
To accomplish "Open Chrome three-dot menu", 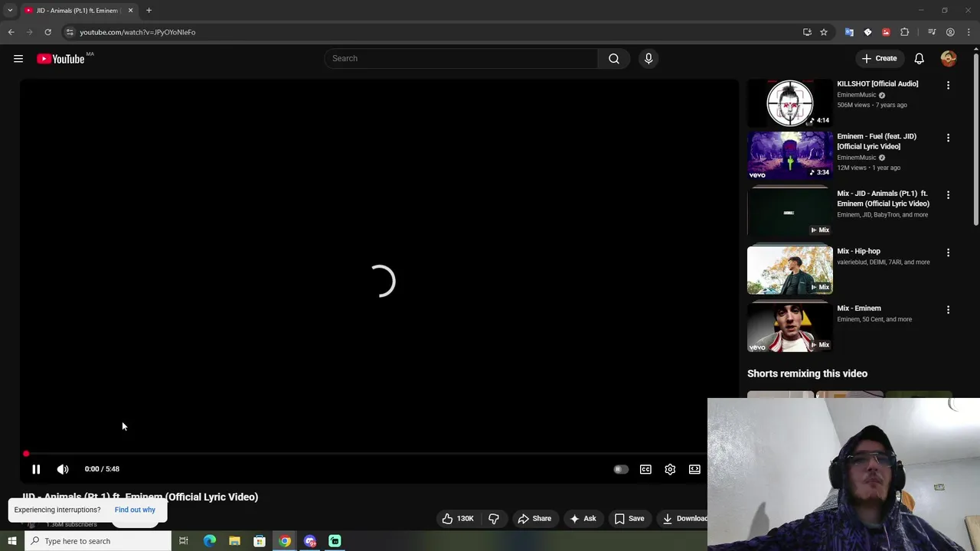I will point(969,32).
